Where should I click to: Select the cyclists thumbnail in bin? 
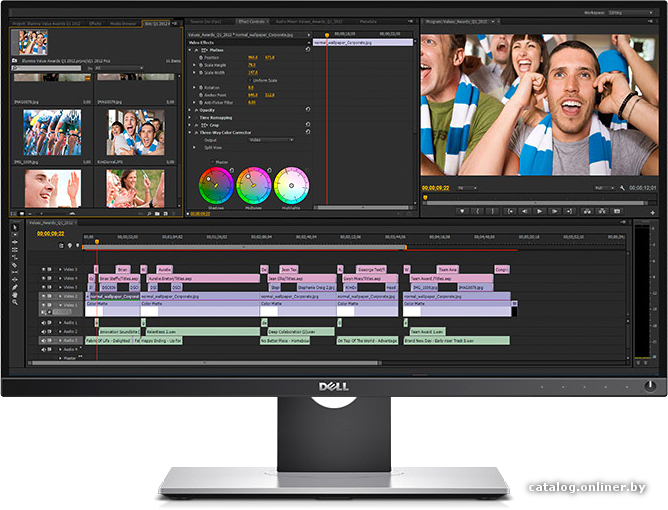tap(52, 132)
